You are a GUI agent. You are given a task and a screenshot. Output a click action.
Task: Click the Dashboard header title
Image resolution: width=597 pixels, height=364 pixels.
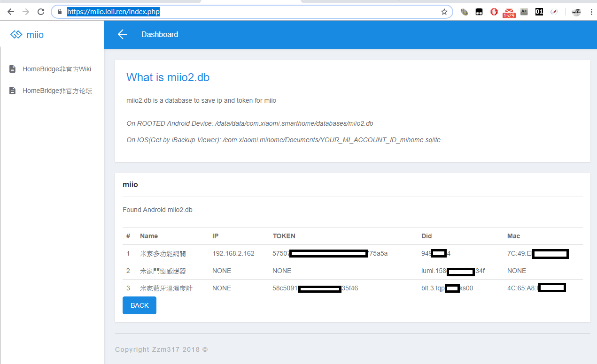click(160, 34)
